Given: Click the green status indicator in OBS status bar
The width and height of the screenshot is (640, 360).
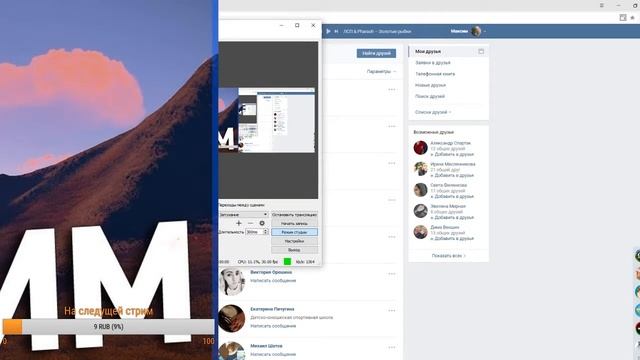Looking at the screenshot, I should point(287,262).
